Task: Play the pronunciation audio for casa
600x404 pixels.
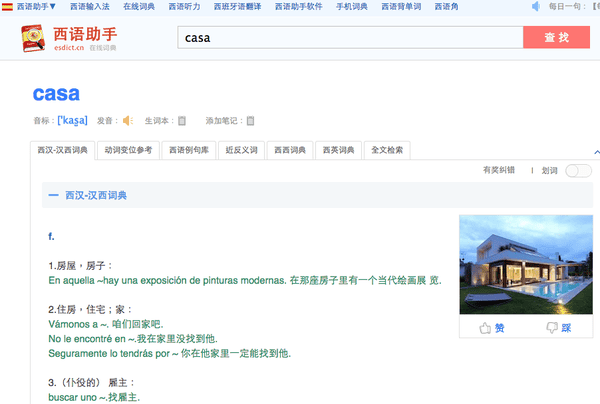Action: [x=127, y=121]
